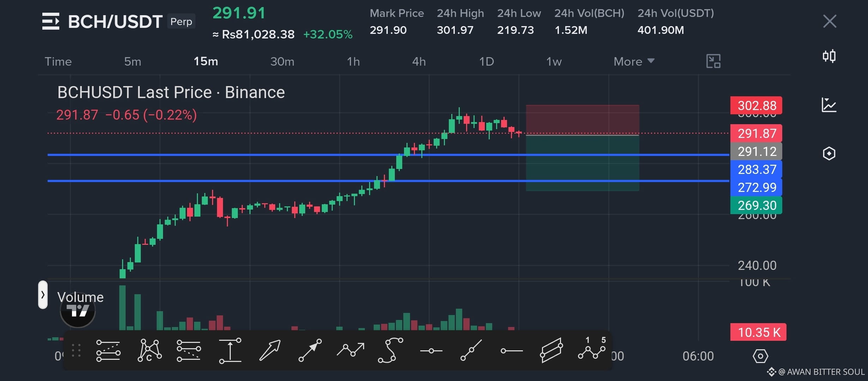Click the 291.87 current price label
The width and height of the screenshot is (868, 381).
pos(756,133)
